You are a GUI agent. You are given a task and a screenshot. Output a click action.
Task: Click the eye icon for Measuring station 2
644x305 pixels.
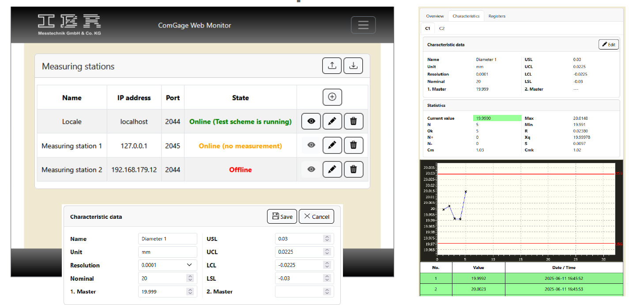(x=311, y=169)
